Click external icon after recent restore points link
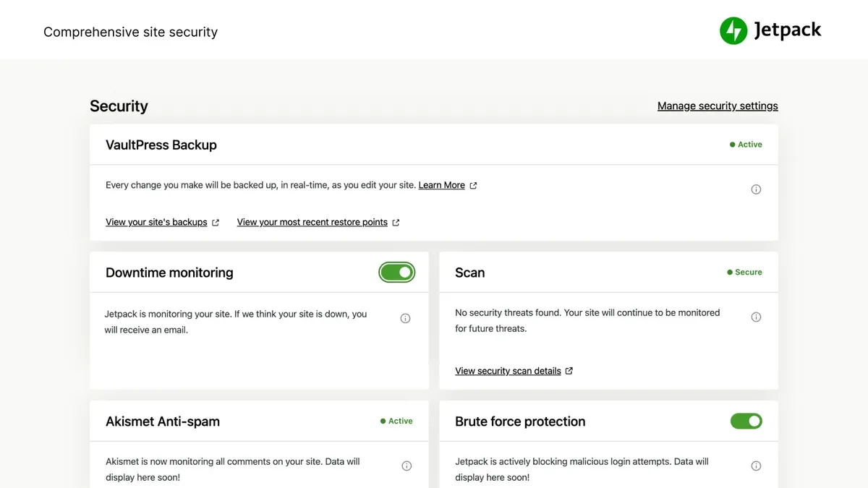The height and width of the screenshot is (488, 868). pyautogui.click(x=396, y=223)
